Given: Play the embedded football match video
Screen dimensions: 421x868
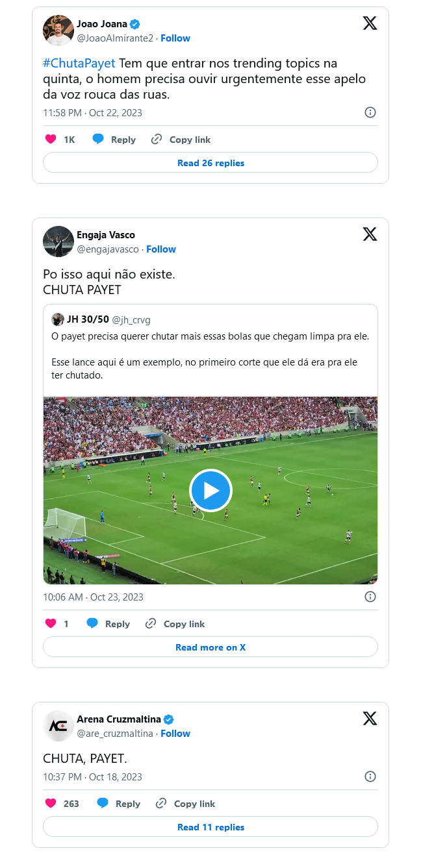Looking at the screenshot, I should tap(210, 491).
